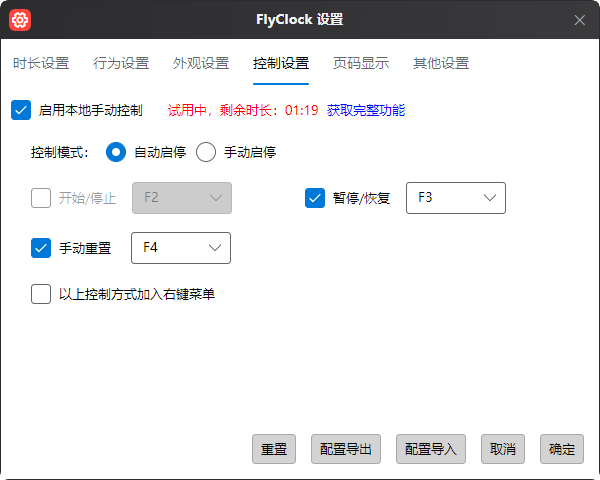Click the 配置导出 button
Viewport: 600px width, 480px height.
pyautogui.click(x=346, y=449)
